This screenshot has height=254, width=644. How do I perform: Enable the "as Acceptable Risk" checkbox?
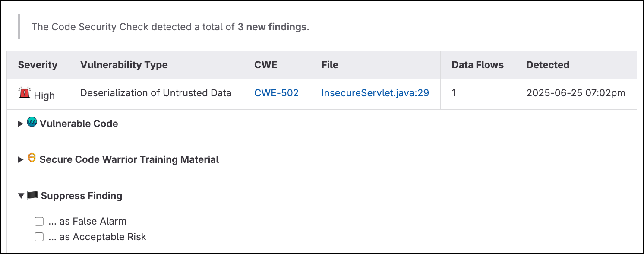tap(39, 237)
